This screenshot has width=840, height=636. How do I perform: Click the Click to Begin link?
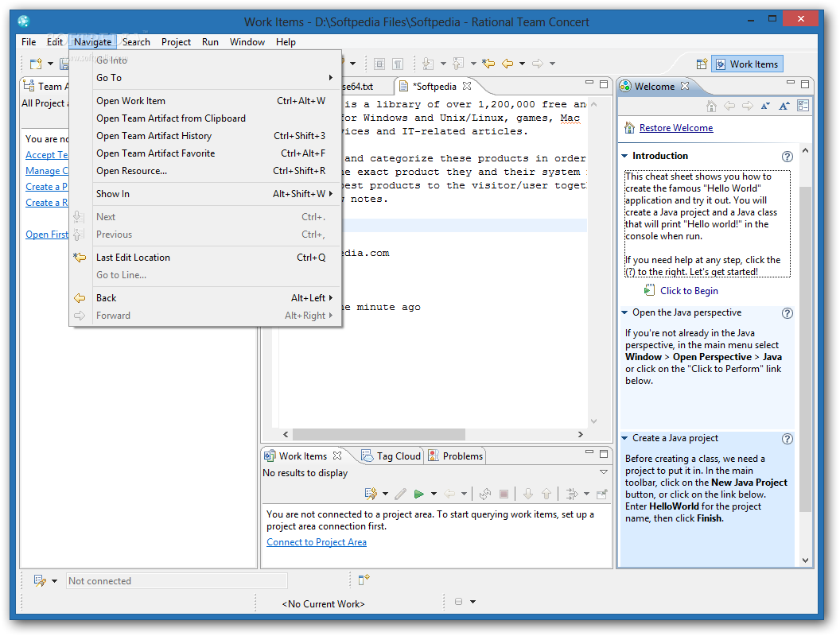689,291
